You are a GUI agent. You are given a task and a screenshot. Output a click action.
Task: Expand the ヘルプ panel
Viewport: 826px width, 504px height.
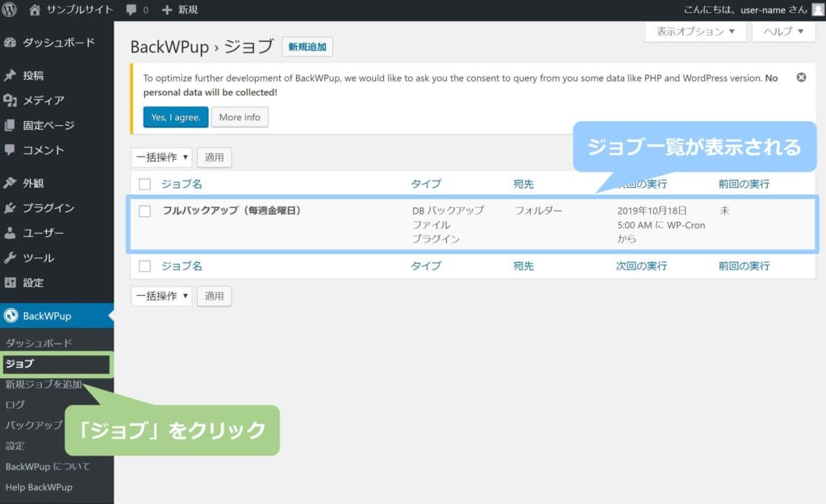point(783,31)
